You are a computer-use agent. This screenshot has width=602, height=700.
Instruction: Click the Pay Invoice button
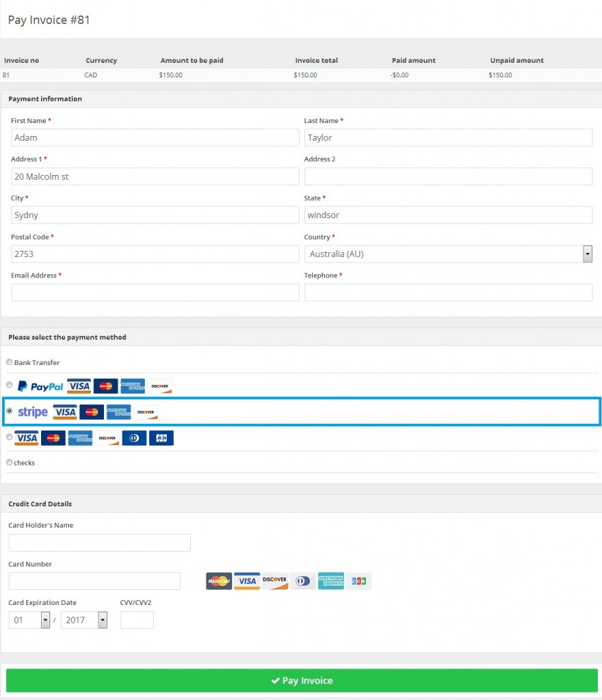pos(301,680)
